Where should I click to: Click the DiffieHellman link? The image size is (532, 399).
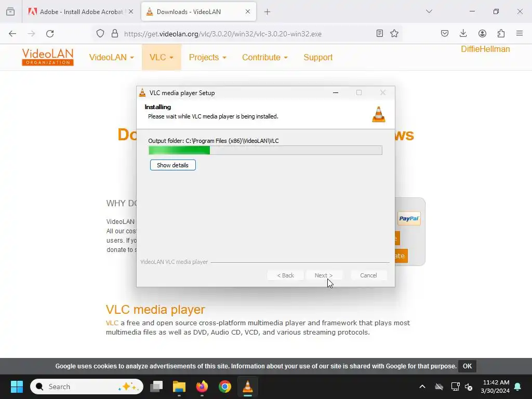(x=485, y=49)
